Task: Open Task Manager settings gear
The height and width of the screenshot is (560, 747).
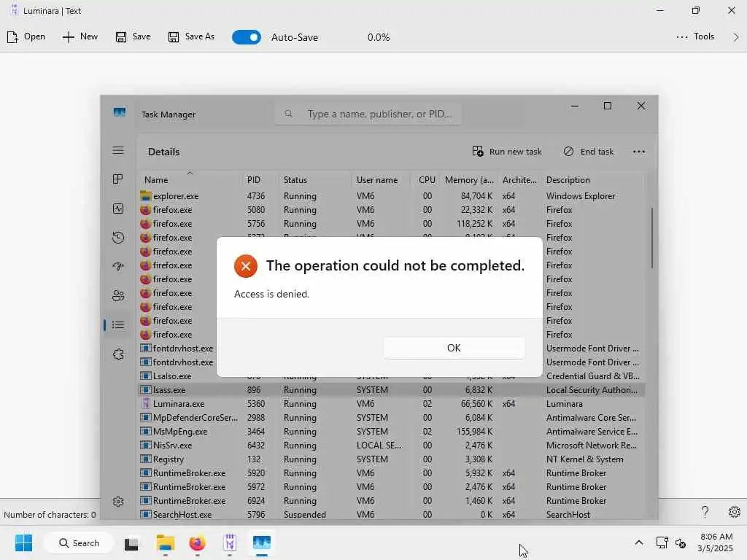Action: 118,502
